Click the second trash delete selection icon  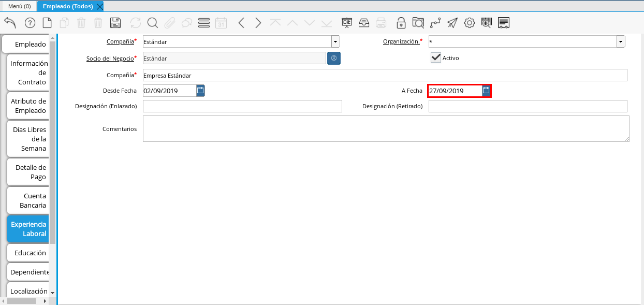tap(98, 23)
